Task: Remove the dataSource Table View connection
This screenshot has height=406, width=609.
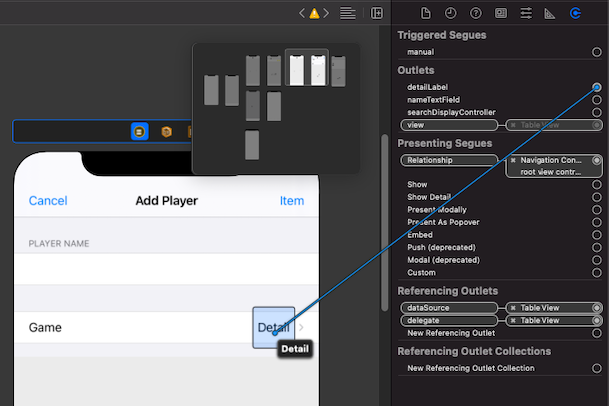Action: pyautogui.click(x=513, y=308)
